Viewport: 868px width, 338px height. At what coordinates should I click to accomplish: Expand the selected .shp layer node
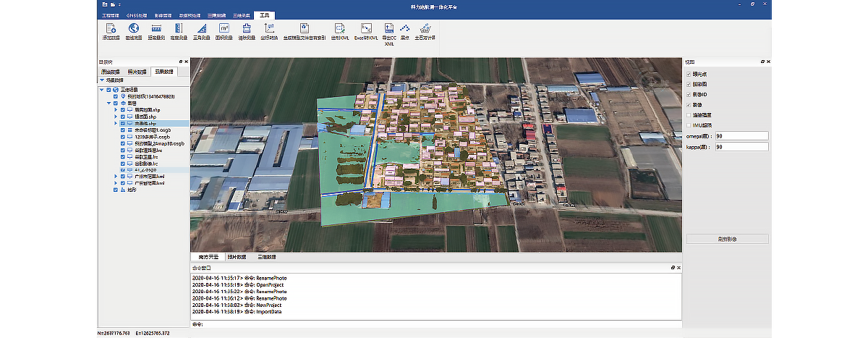[x=116, y=124]
